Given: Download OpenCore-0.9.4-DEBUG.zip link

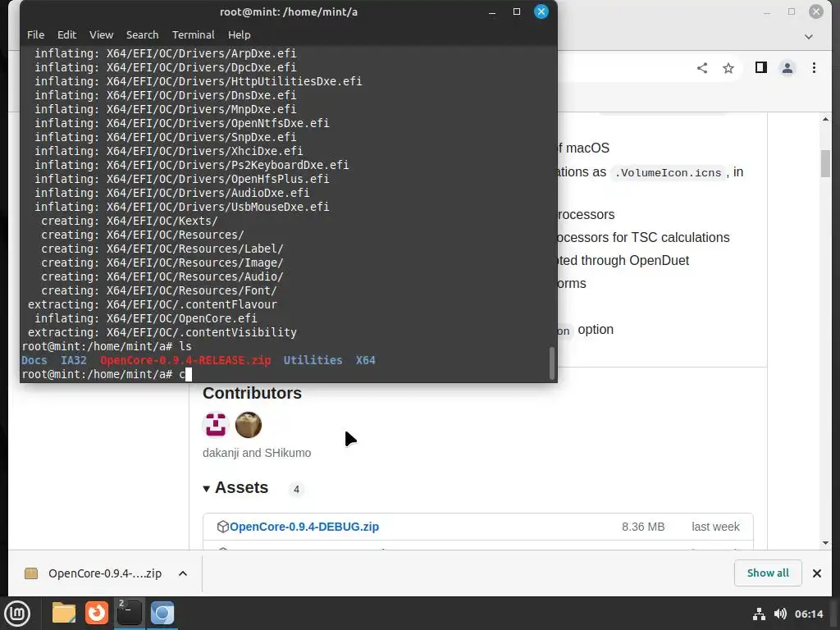Looking at the screenshot, I should pos(304,527).
